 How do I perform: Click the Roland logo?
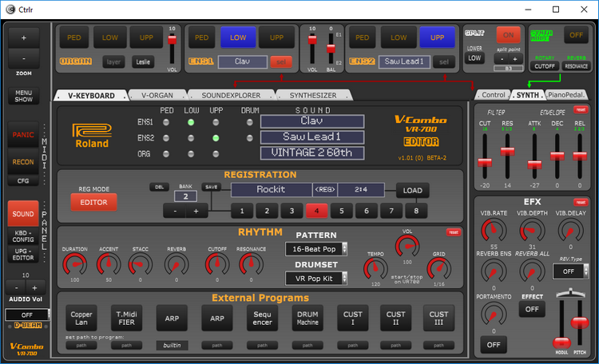coord(92,136)
